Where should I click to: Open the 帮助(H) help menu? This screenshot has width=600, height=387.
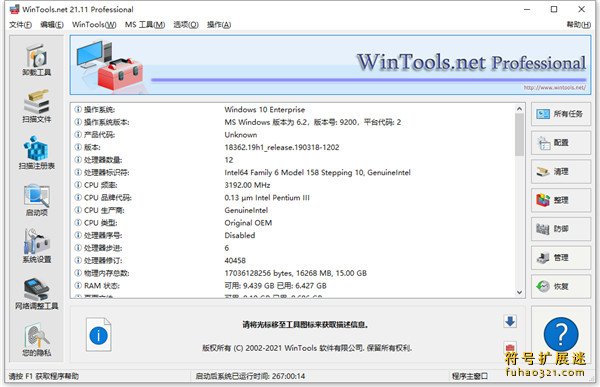click(579, 24)
